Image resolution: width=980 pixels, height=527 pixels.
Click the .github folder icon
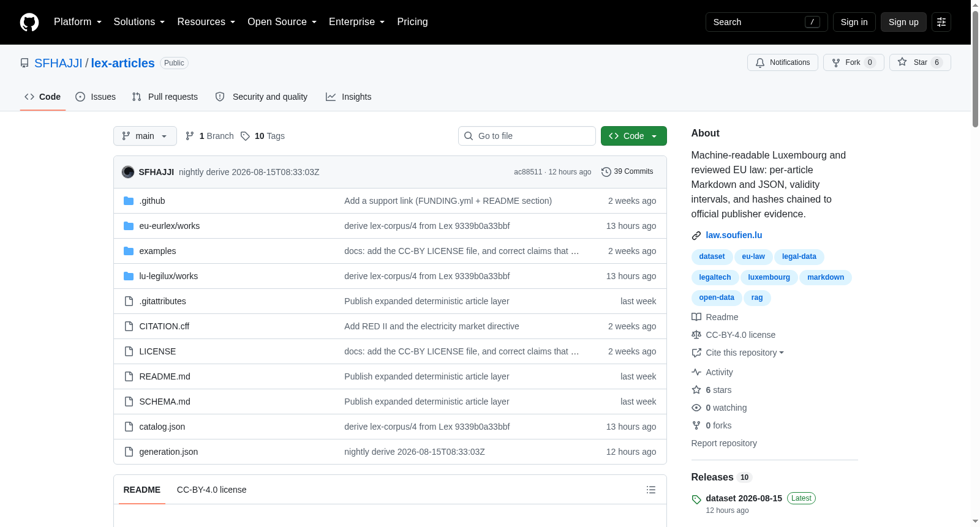click(x=129, y=201)
